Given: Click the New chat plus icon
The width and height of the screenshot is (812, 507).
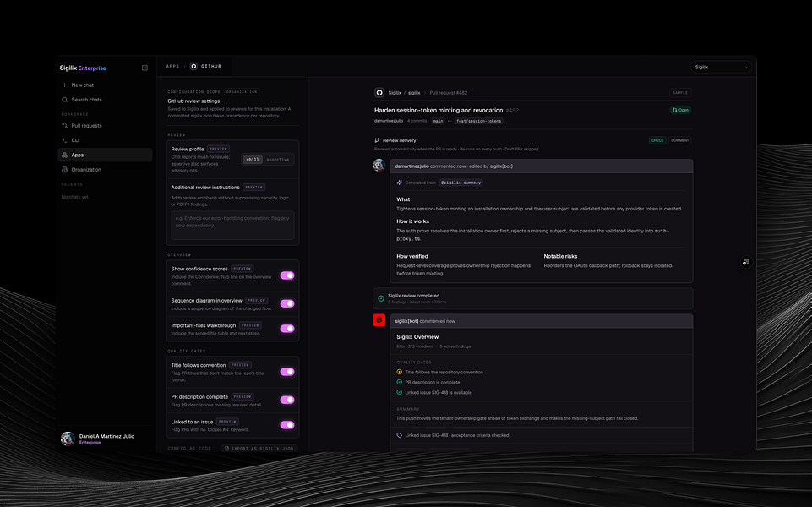Looking at the screenshot, I should click(x=65, y=85).
